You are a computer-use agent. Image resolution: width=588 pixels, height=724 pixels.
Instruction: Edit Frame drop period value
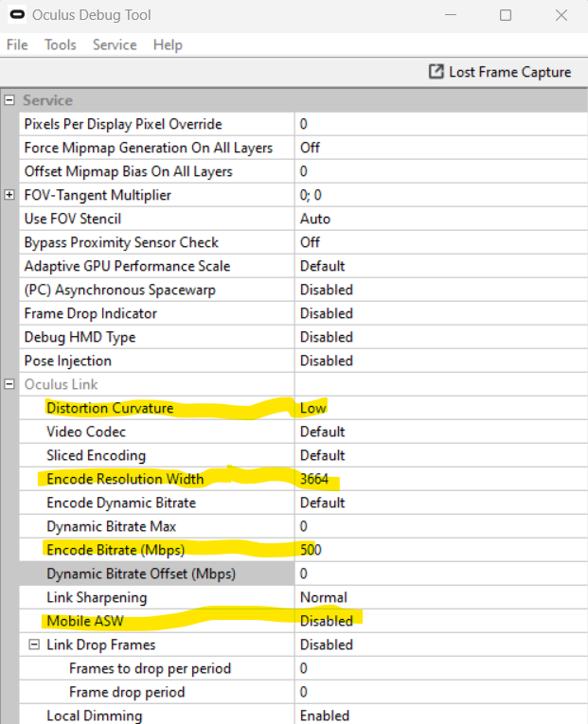441,692
